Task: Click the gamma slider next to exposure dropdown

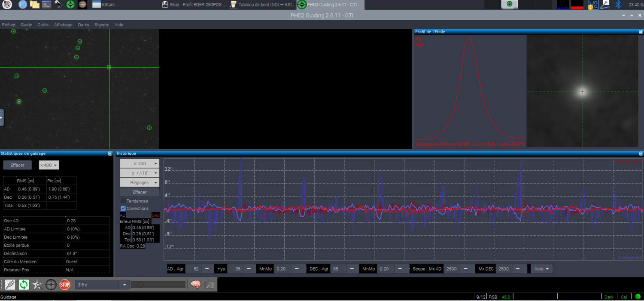Action: (158, 285)
